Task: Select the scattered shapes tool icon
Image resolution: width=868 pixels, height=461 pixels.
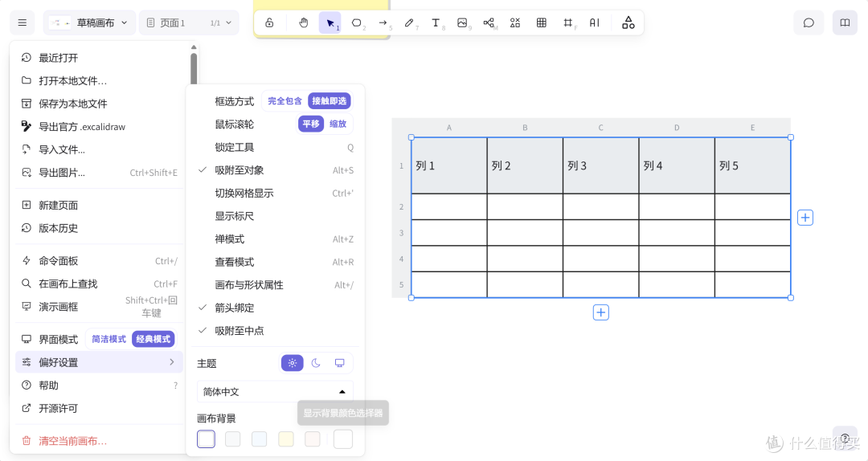Action: point(515,22)
